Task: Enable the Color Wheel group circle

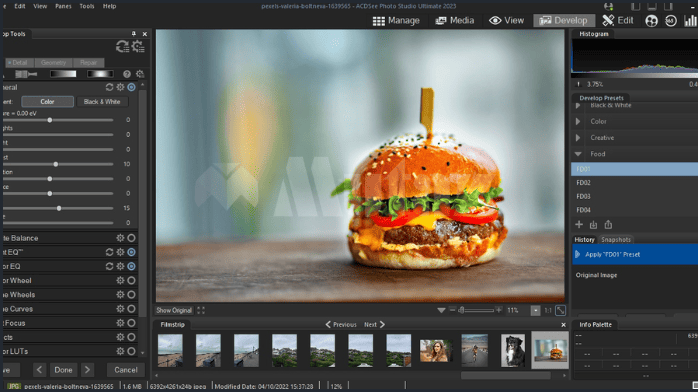Action: [131, 280]
